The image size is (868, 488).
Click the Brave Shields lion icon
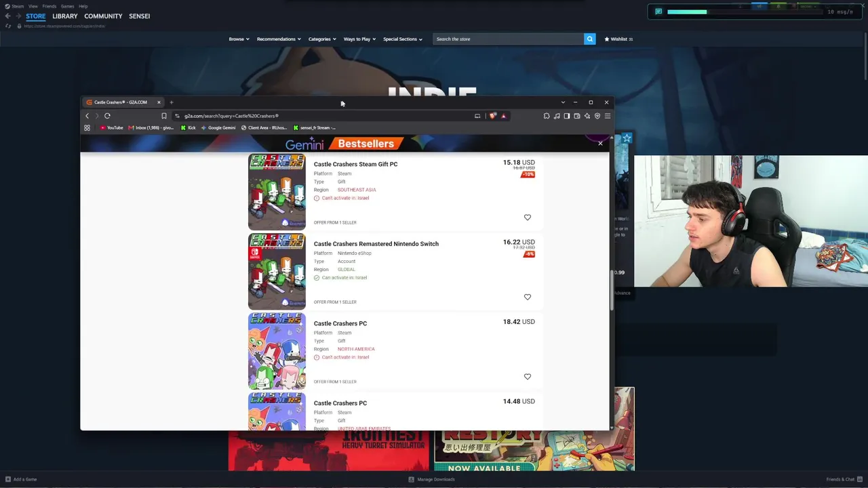point(493,116)
